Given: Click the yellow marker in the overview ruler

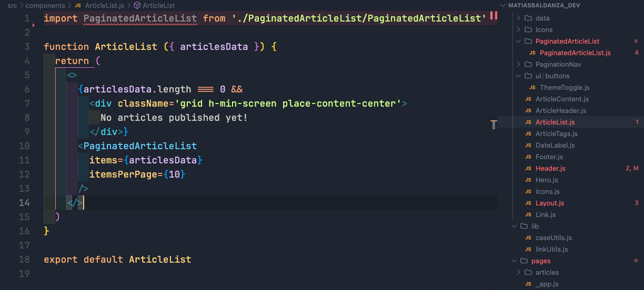Looking at the screenshot, I should tap(494, 125).
